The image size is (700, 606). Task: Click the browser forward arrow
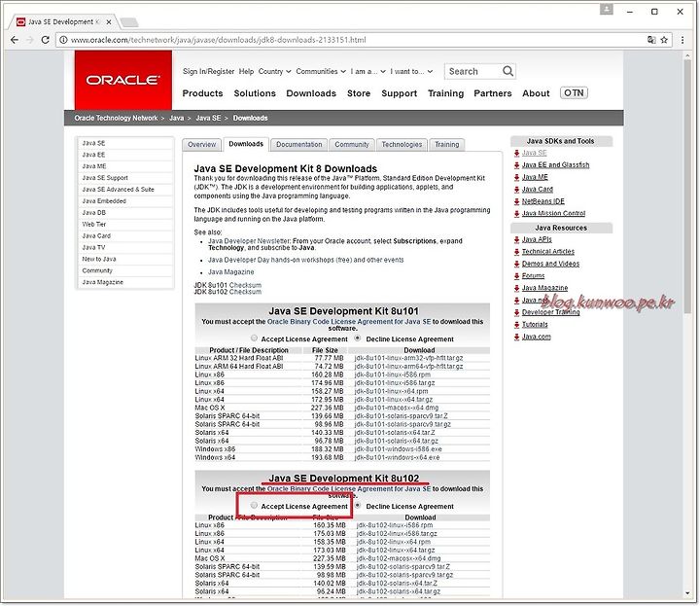pyautogui.click(x=30, y=40)
